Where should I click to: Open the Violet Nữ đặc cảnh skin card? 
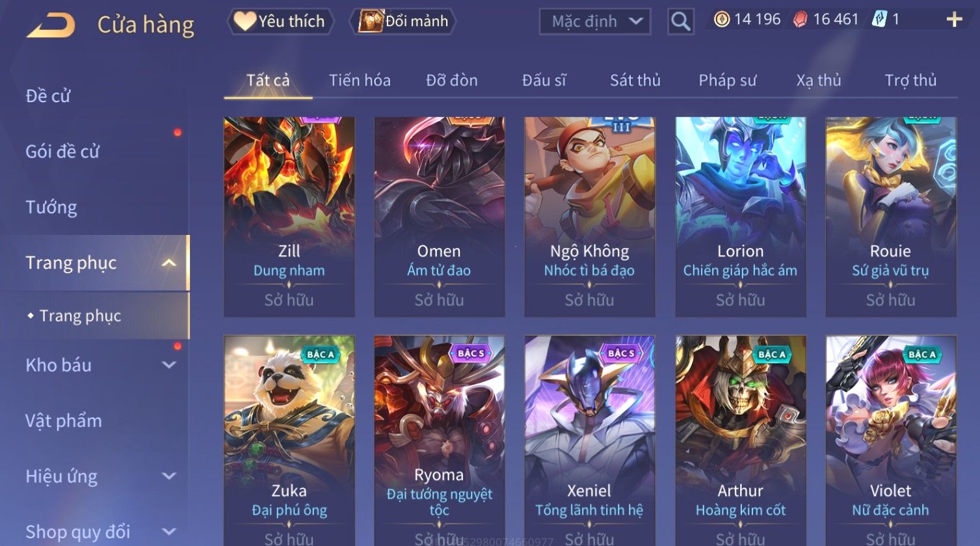[x=891, y=441]
